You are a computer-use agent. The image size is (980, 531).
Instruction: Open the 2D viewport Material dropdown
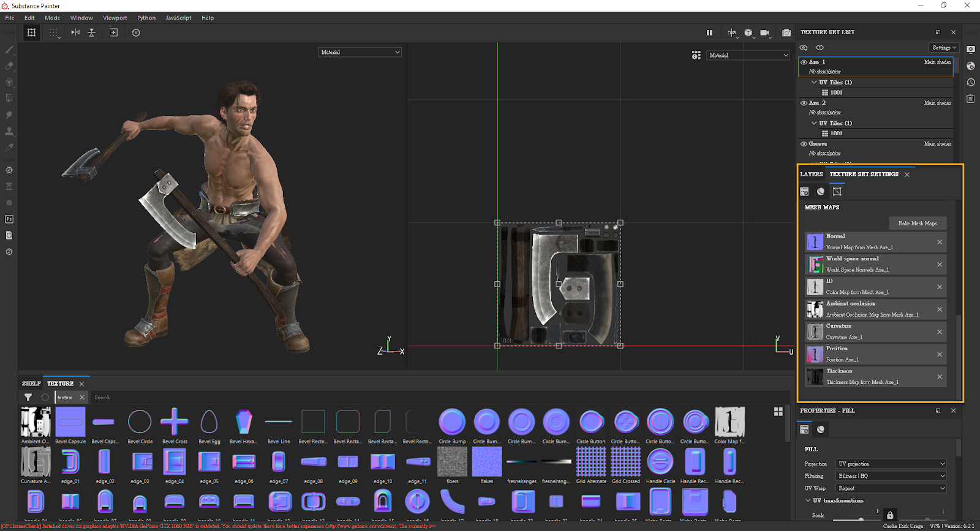(x=748, y=55)
